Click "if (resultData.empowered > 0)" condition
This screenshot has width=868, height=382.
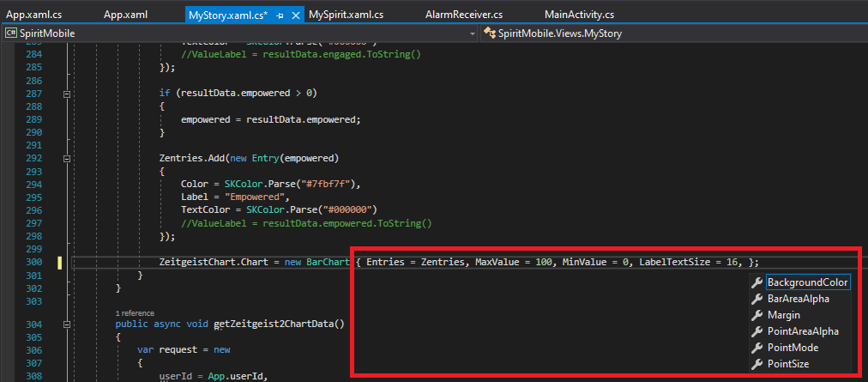coord(238,94)
